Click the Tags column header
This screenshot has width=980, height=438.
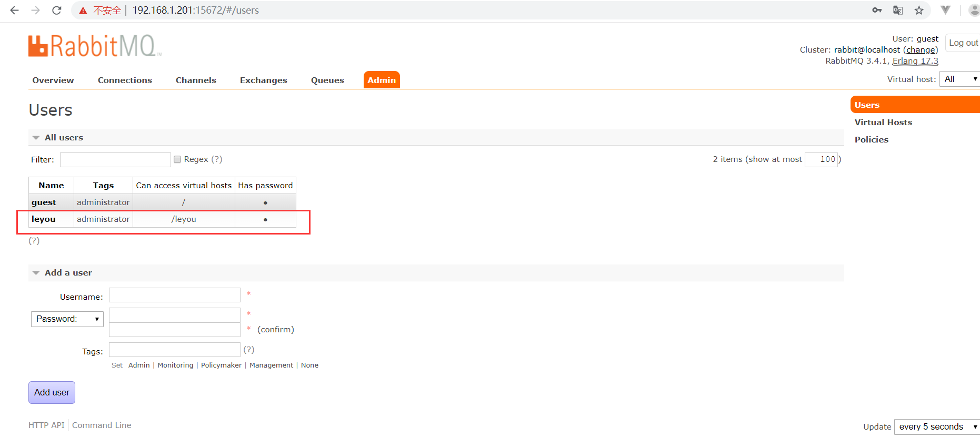[103, 186]
